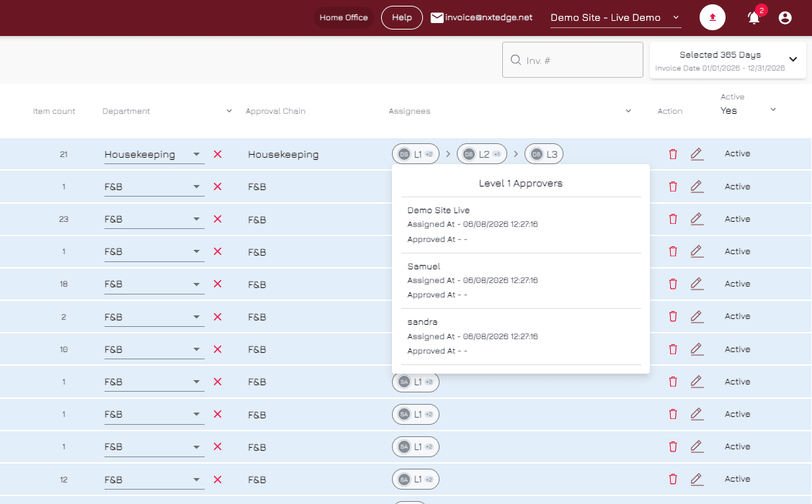The height and width of the screenshot is (504, 812).
Task: Click the L1 approver chip in Housekeeping row
Action: [x=415, y=154]
